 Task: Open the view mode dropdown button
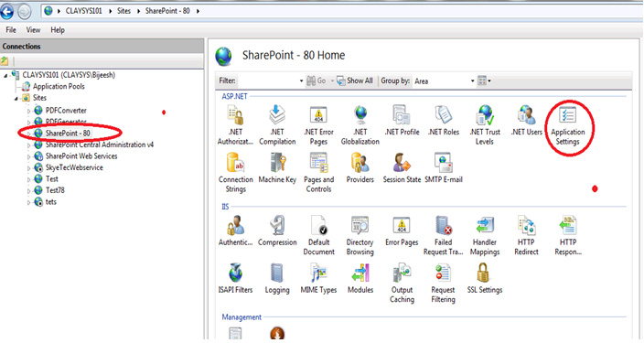(x=484, y=80)
